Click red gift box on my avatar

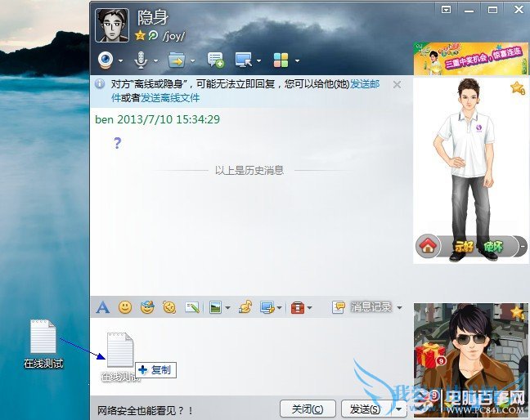tap(429, 355)
